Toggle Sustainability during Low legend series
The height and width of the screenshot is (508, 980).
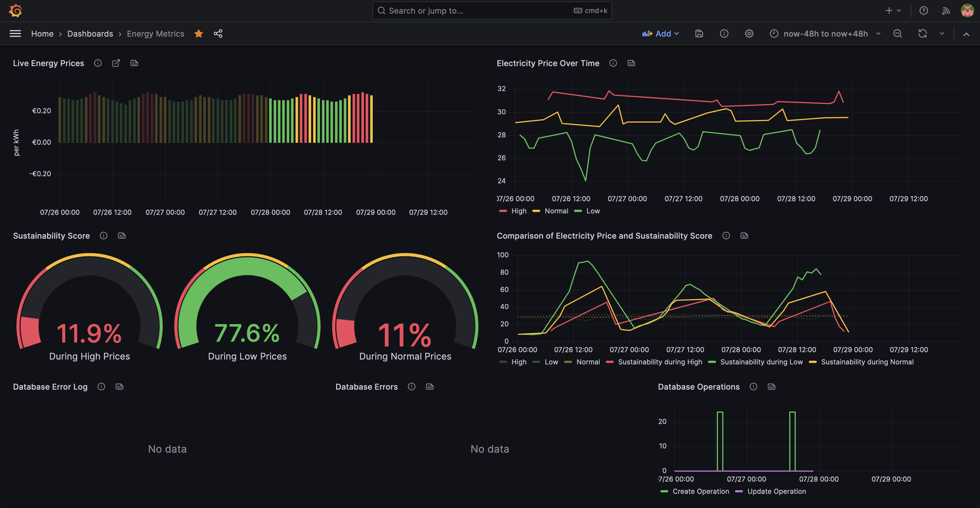click(761, 362)
